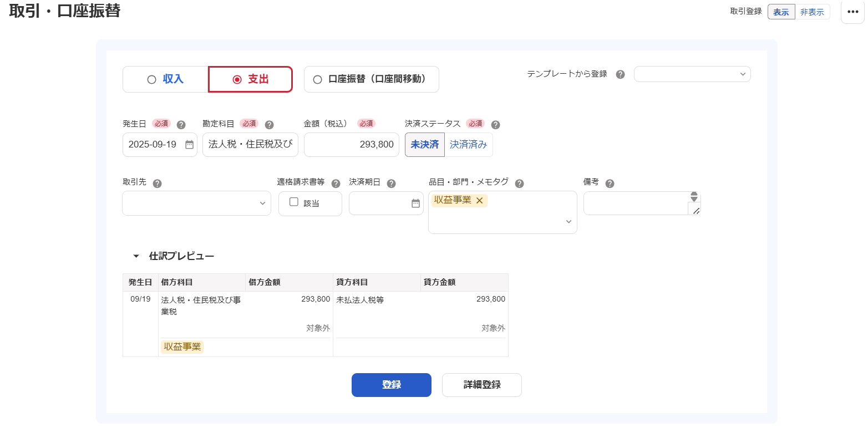Click the help icon next to 勘定科目
The height and width of the screenshot is (438, 868).
pos(269,125)
